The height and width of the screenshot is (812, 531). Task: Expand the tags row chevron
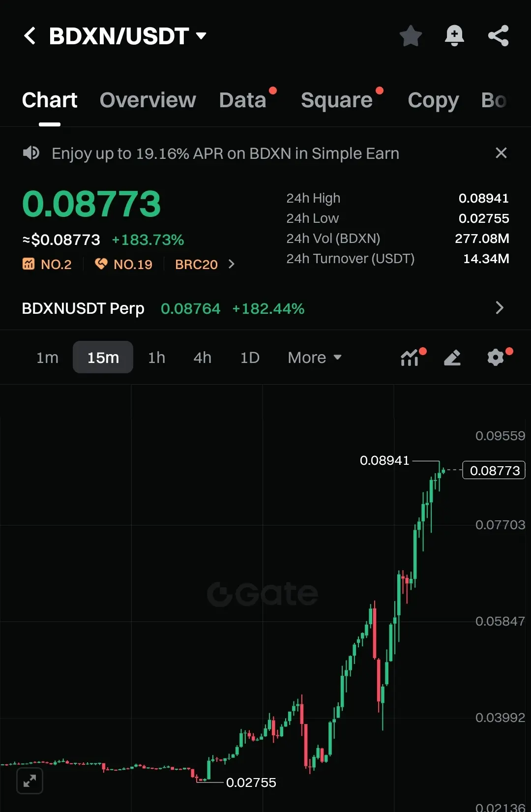[x=232, y=265]
